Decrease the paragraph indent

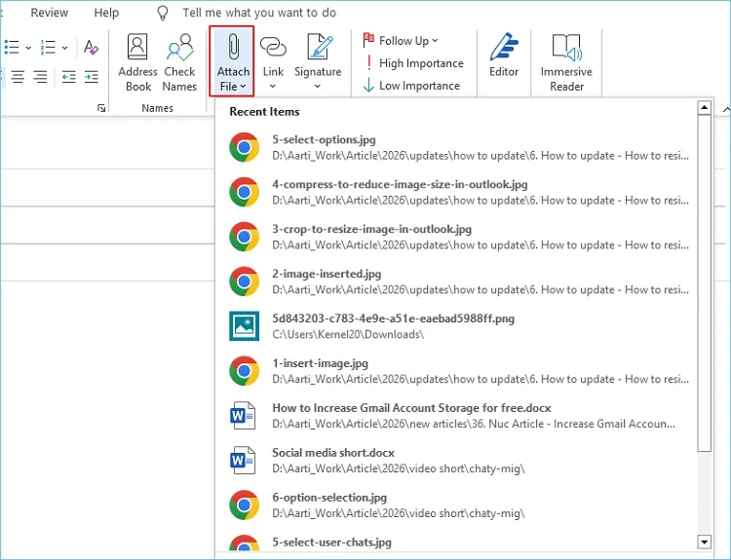(69, 77)
